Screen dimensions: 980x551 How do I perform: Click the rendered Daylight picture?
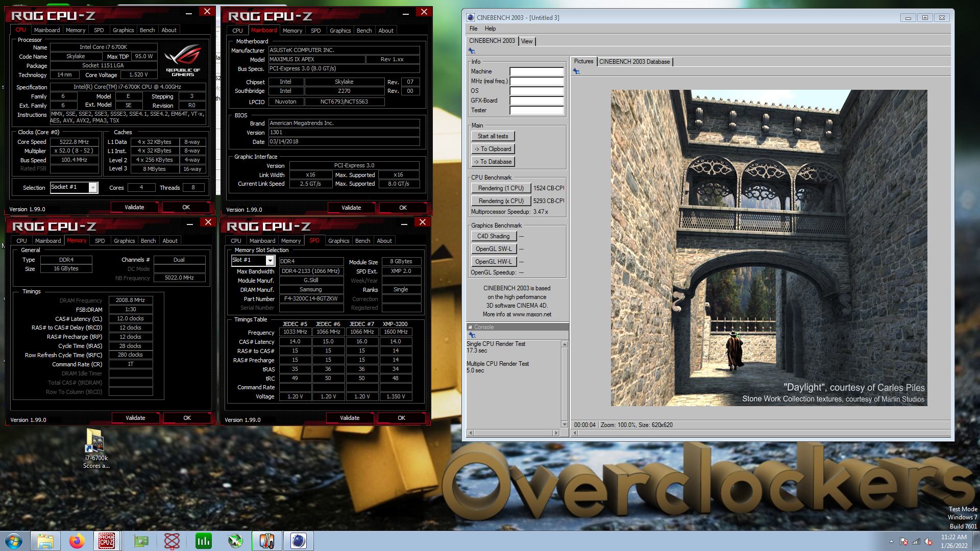[x=769, y=248]
